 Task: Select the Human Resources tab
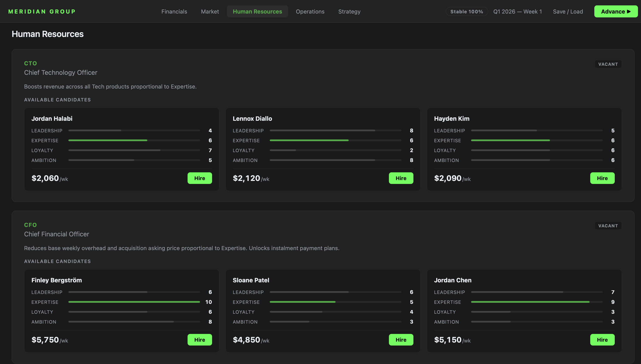point(257,12)
